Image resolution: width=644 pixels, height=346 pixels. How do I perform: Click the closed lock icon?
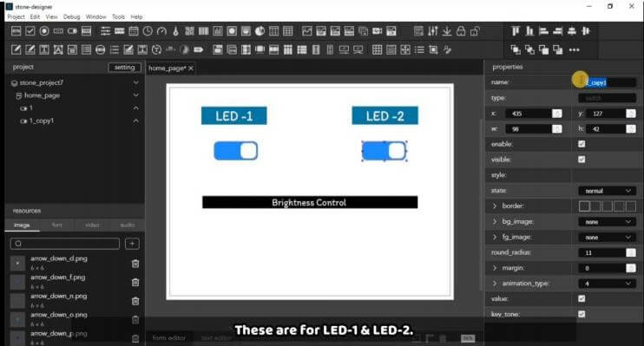coord(461,31)
